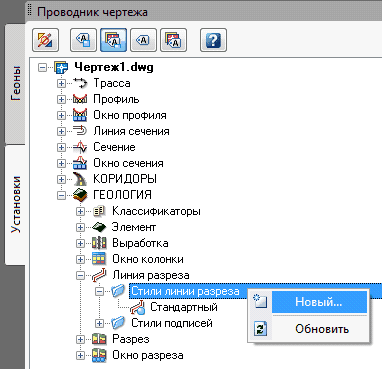Click the Выработка borehole icon
Image resolution: width=382 pixels, height=369 pixels.
point(99,243)
